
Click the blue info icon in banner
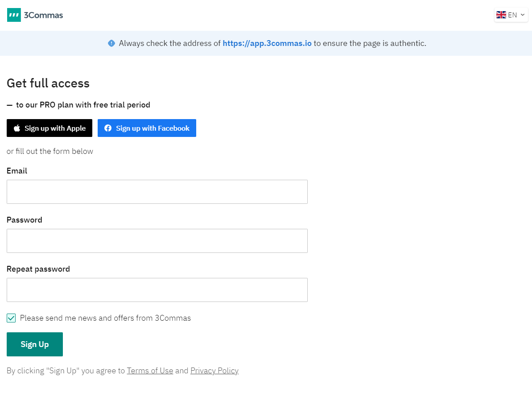click(111, 43)
